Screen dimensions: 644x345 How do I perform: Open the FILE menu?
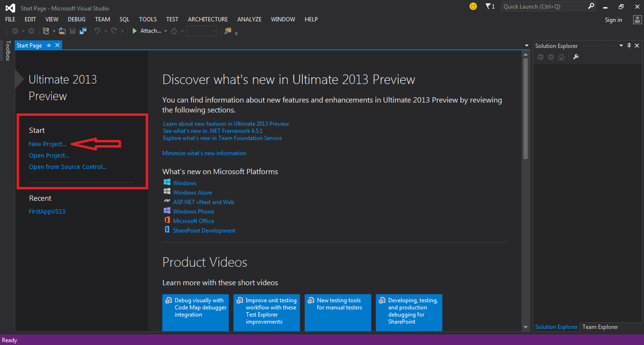10,19
